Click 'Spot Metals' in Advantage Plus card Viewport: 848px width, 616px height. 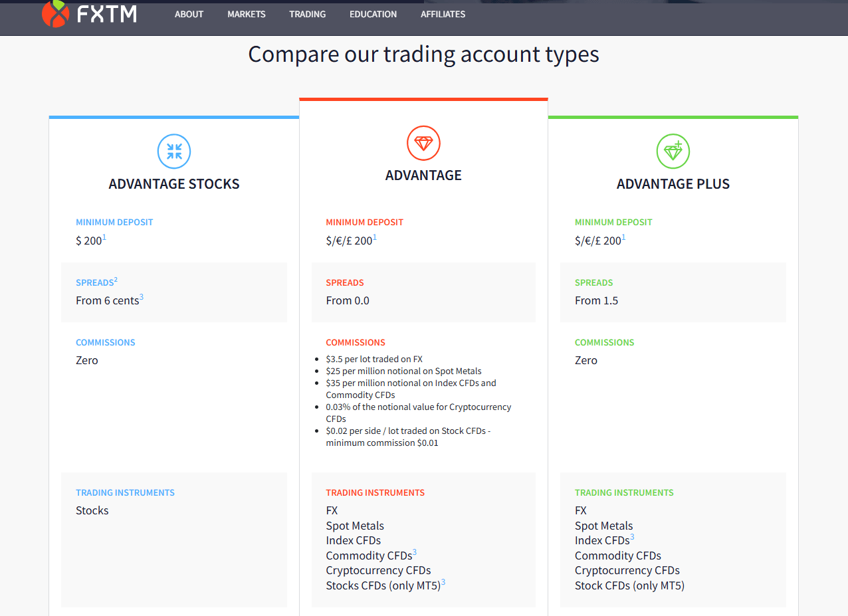[604, 526]
